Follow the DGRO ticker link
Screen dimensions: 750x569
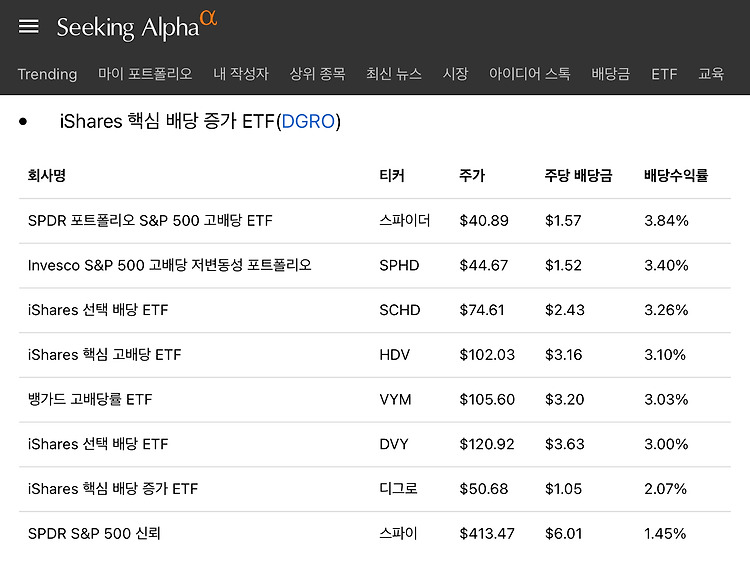[308, 121]
